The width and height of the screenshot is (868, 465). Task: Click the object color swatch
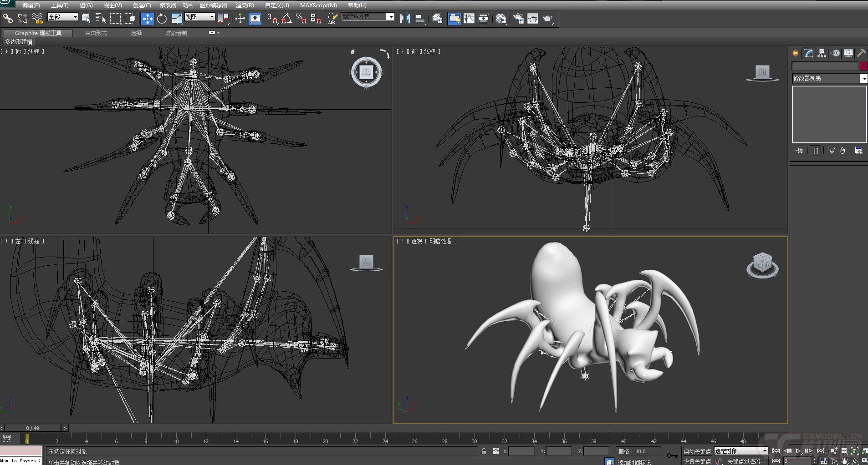tap(863, 66)
